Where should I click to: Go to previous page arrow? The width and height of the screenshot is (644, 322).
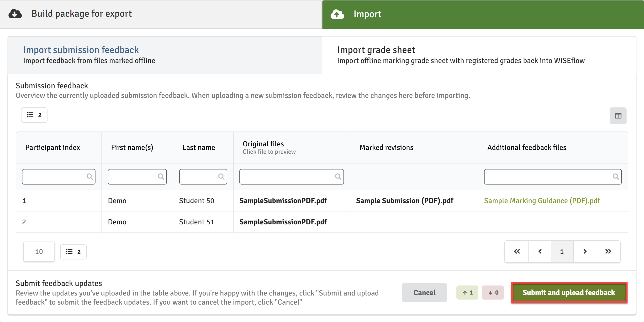pyautogui.click(x=540, y=252)
